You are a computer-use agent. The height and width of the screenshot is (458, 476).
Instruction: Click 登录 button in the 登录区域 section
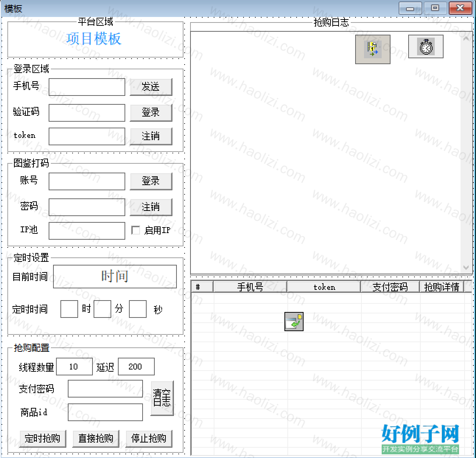pyautogui.click(x=151, y=112)
